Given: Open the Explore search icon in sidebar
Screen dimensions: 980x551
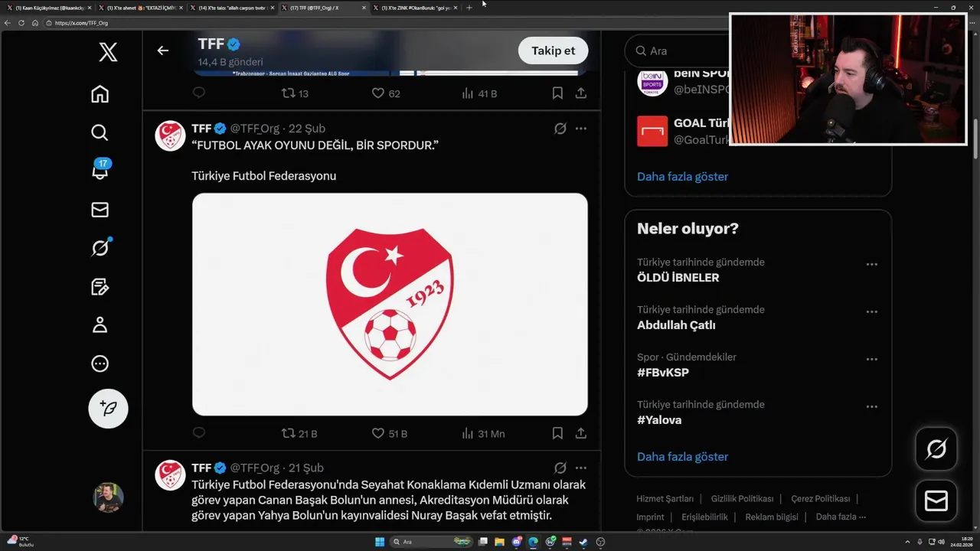Looking at the screenshot, I should tap(100, 132).
